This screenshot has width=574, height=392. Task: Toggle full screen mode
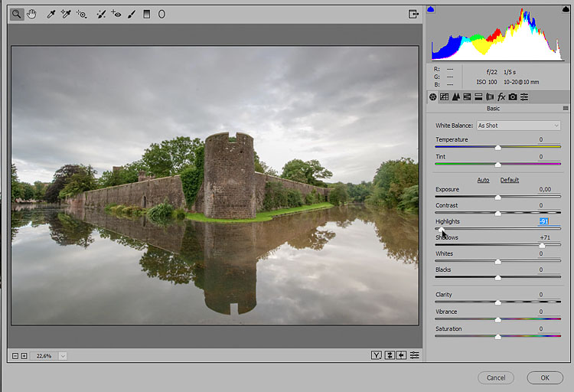tap(413, 14)
